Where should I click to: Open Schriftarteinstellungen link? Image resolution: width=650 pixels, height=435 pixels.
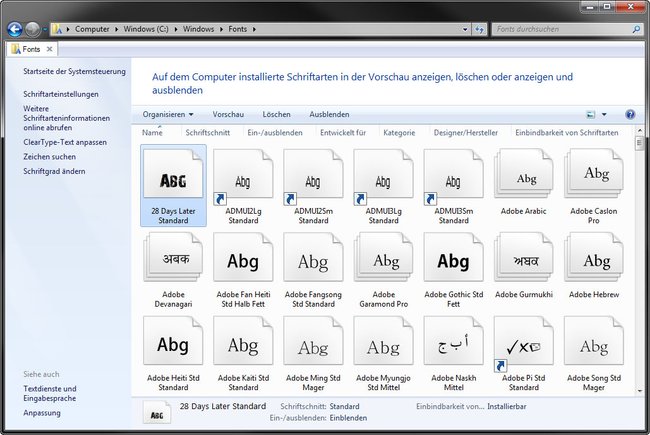[x=61, y=94]
